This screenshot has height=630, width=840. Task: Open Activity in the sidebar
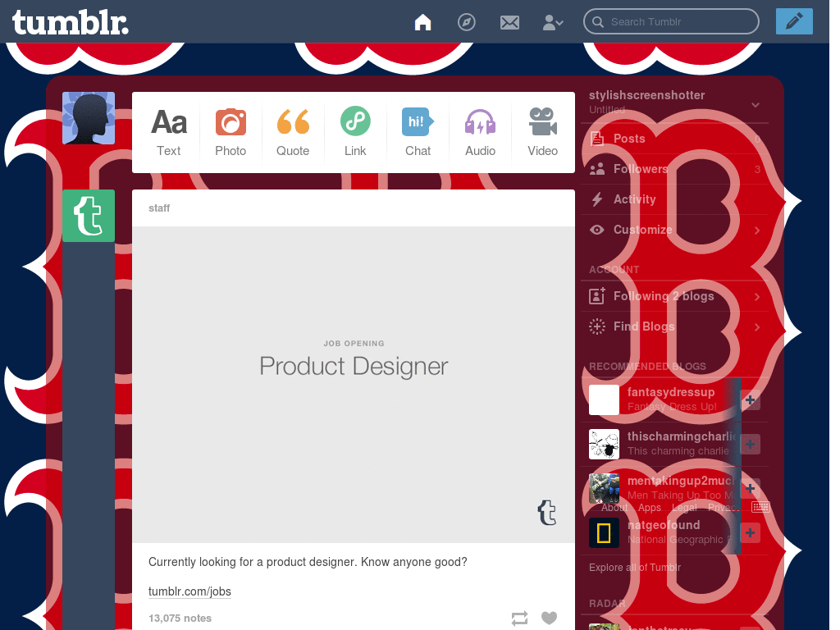675,199
